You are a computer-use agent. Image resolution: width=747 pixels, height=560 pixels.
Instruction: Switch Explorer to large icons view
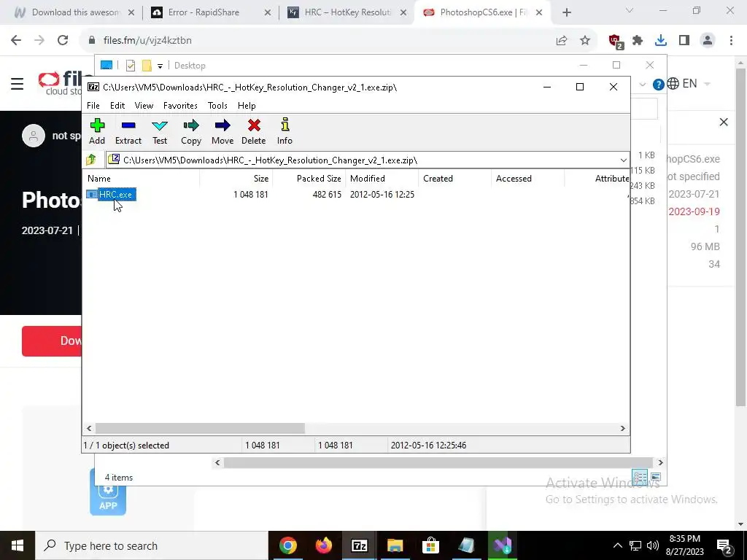(656, 476)
